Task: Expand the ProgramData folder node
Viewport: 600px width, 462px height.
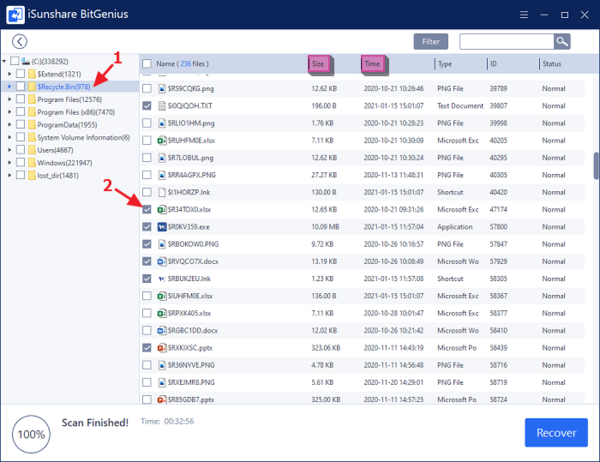Action: (10, 125)
